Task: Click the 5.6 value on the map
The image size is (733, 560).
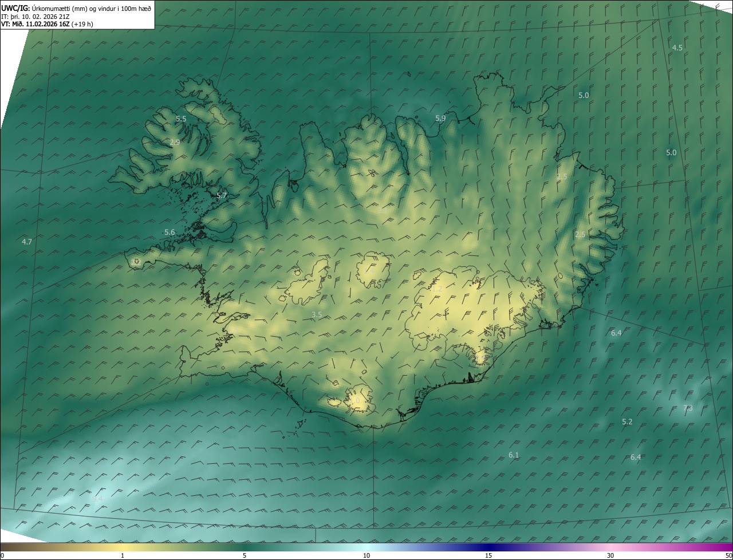Action: click(x=170, y=232)
